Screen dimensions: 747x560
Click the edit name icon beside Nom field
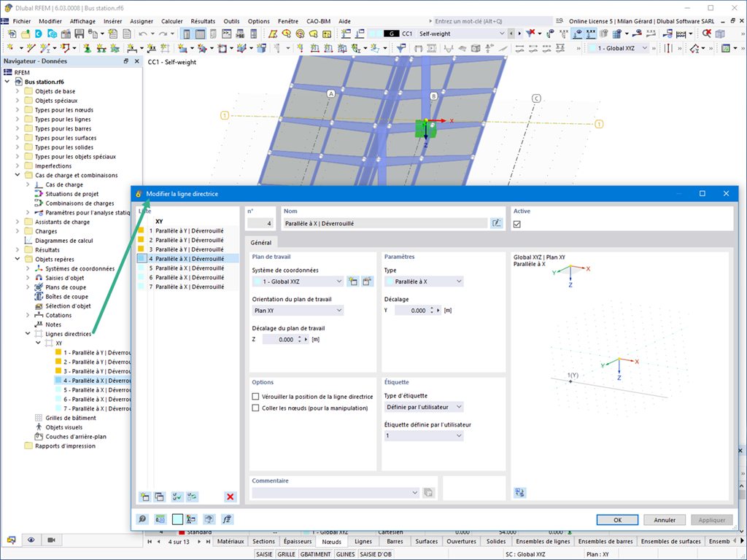pos(496,223)
